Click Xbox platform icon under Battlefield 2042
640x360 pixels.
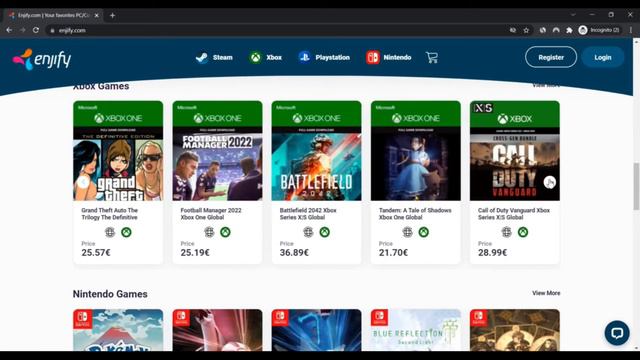pos(324,232)
